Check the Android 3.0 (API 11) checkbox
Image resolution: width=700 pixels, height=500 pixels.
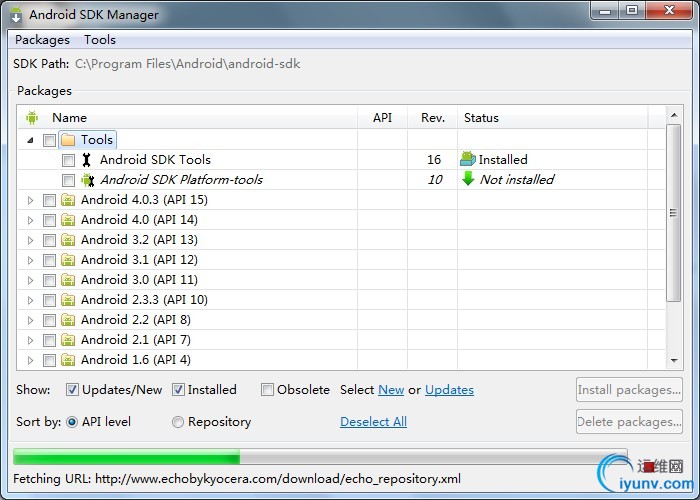coord(49,280)
